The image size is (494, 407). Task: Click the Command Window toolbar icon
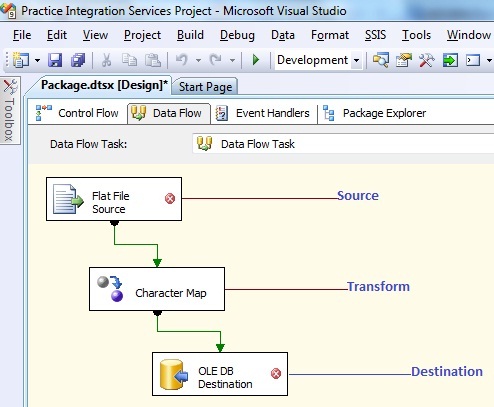pyautogui.click(x=473, y=60)
